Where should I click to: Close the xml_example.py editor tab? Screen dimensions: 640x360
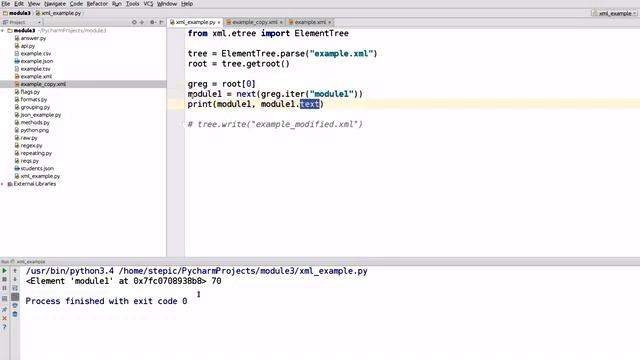tap(219, 22)
